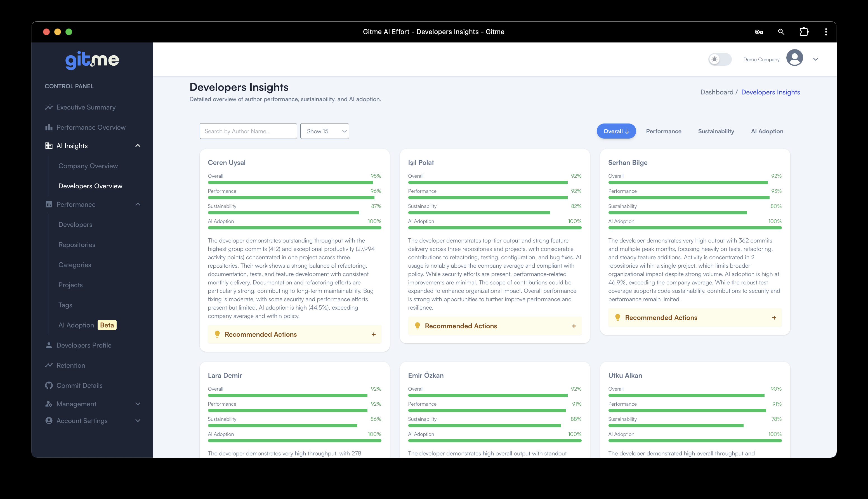Select the Executive Summary sidebar icon
The height and width of the screenshot is (499, 868).
tap(49, 107)
